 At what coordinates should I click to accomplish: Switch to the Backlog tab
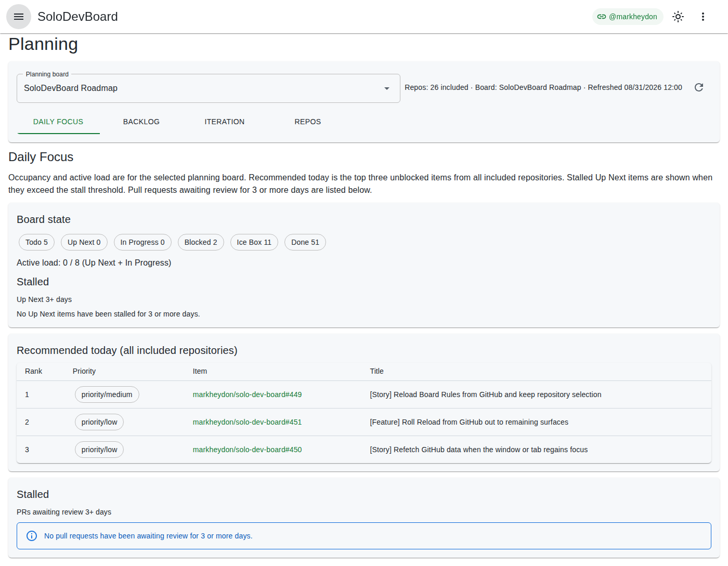point(141,122)
